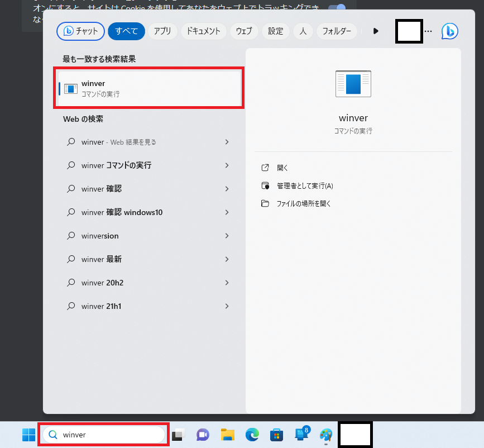The width and height of the screenshot is (484, 448).
Task: Open the three-dots more options menu
Action: click(428, 31)
